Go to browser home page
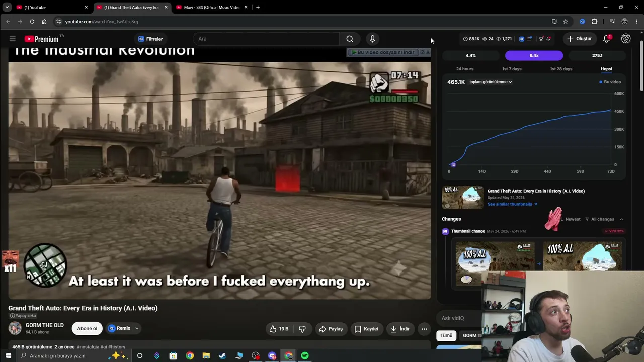Image resolution: width=644 pixels, height=362 pixels. point(44,22)
